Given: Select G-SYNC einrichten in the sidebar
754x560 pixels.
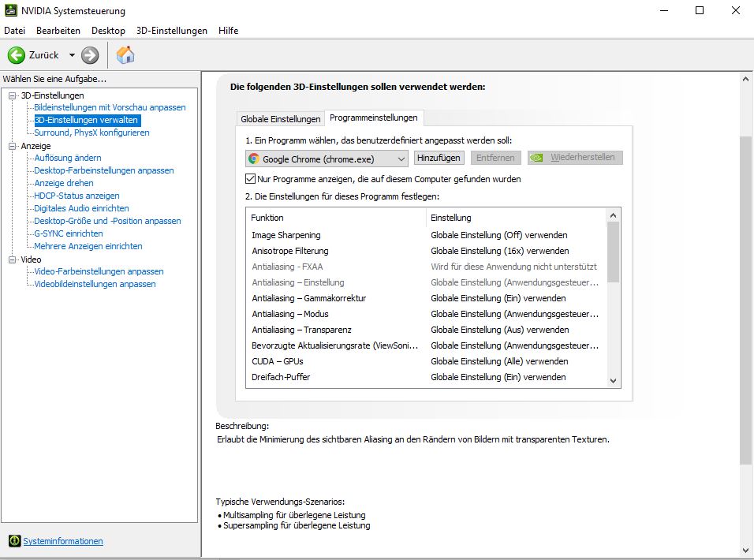Looking at the screenshot, I should click(x=66, y=233).
